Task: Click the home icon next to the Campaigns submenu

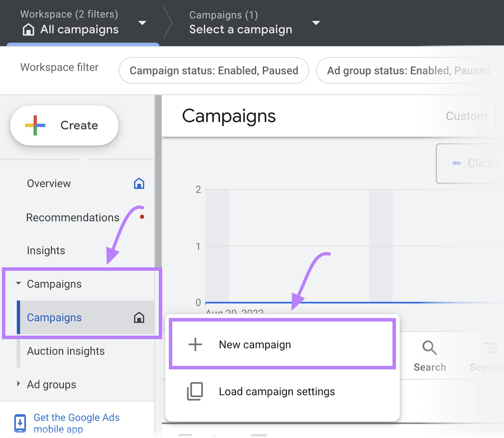Action: tap(140, 318)
